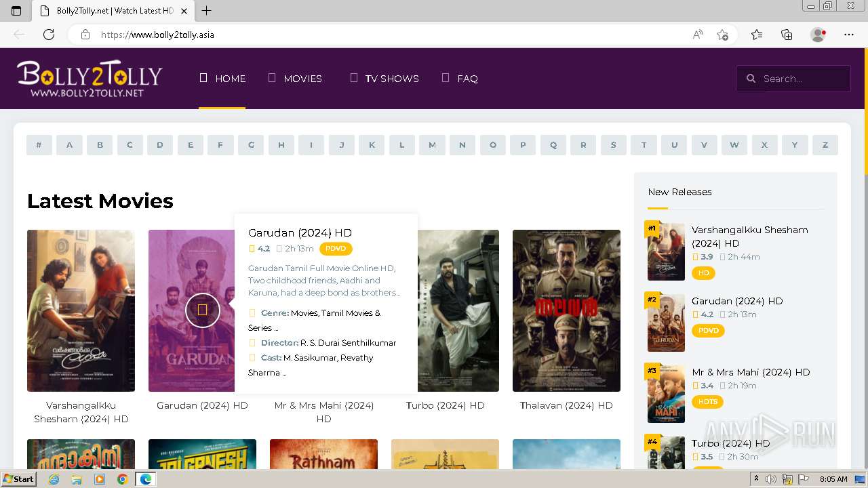Add this page to favorites

pos(722,35)
